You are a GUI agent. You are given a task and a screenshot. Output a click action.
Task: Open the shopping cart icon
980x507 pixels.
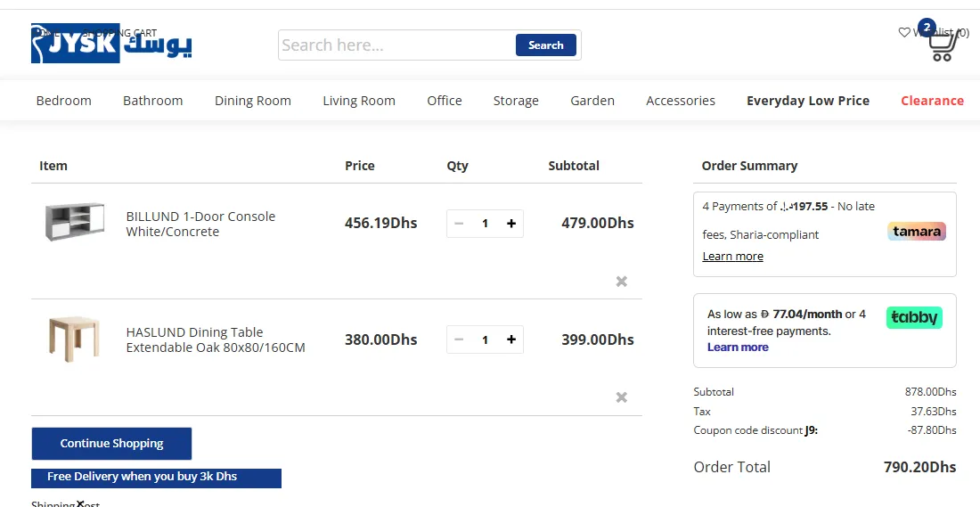click(x=942, y=46)
